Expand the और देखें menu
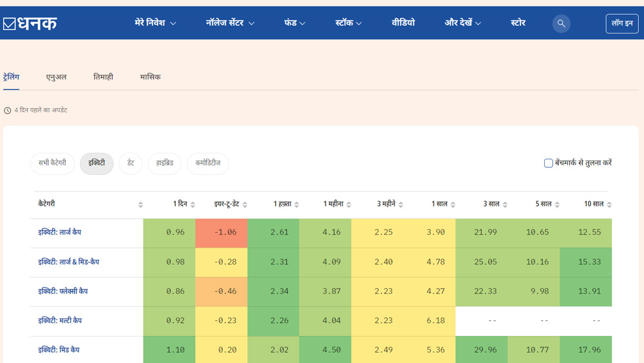This screenshot has width=644, height=363. [x=462, y=23]
